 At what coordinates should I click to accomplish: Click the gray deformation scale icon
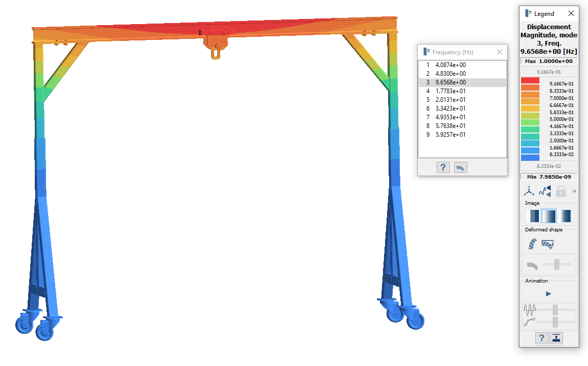[532, 266]
